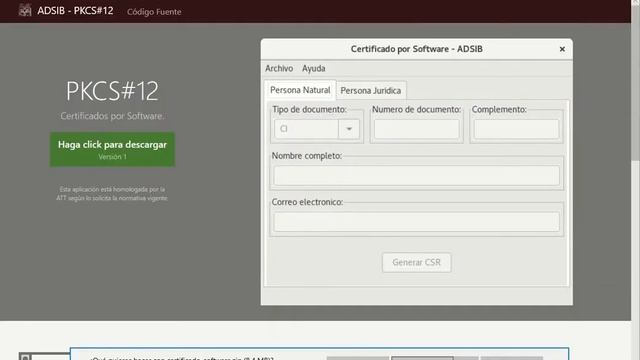This screenshot has width=640, height=360.
Task: Click the Generar CSR button
Action: [416, 262]
